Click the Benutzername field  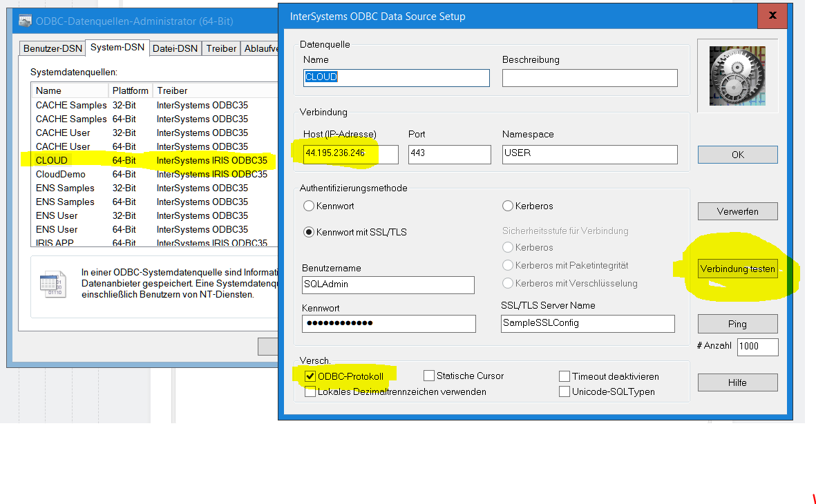pos(388,284)
